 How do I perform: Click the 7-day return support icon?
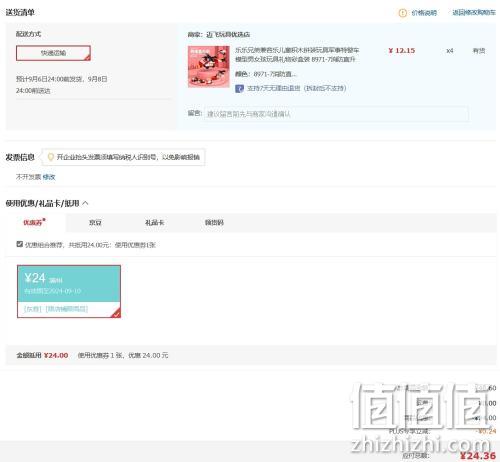[239, 88]
